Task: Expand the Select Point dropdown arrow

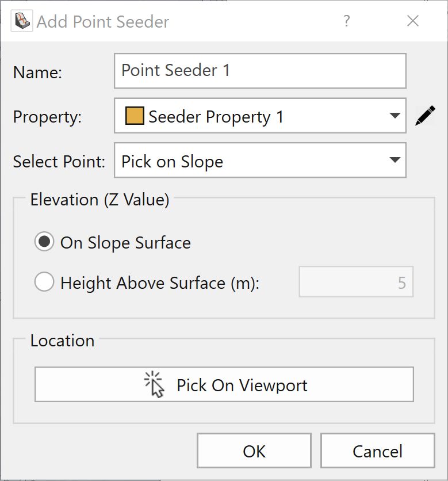Action: click(395, 160)
